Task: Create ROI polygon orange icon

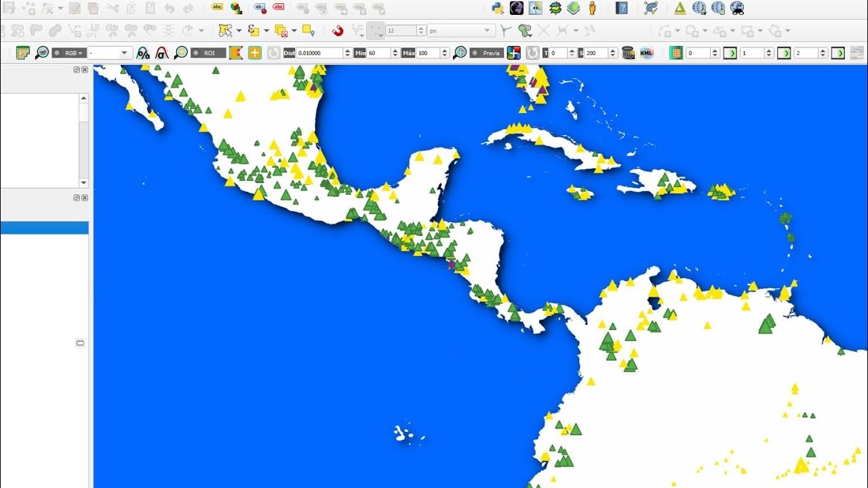Action: pyautogui.click(x=236, y=53)
